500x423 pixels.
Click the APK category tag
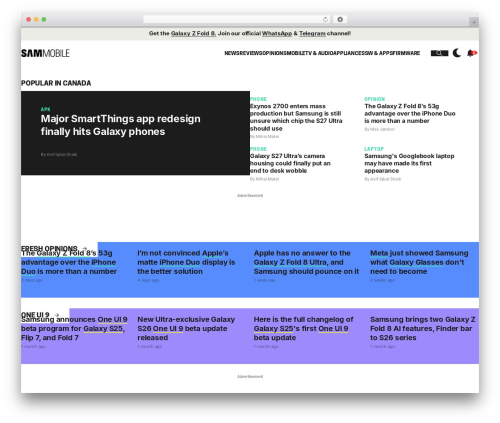(45, 109)
